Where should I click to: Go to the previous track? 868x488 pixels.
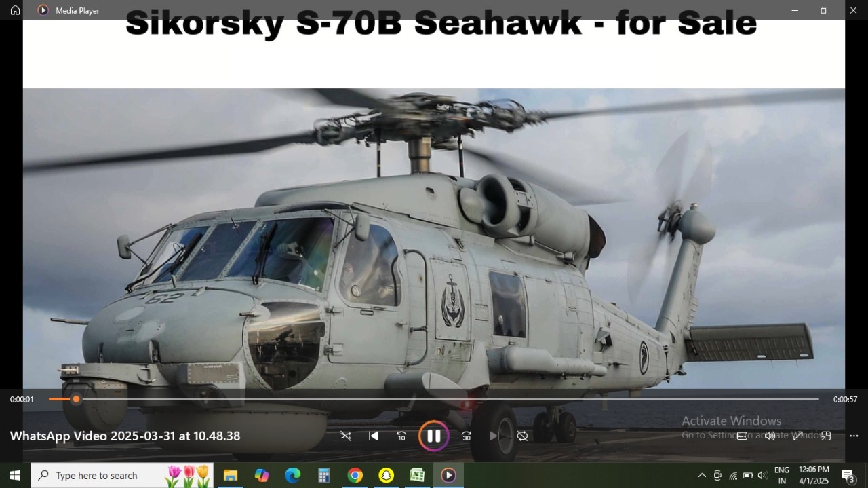[x=374, y=436]
